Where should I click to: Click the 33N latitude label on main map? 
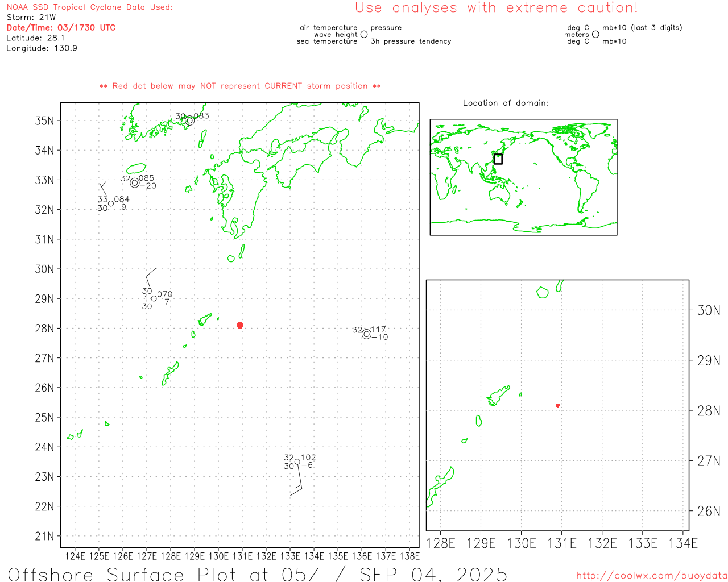44,180
